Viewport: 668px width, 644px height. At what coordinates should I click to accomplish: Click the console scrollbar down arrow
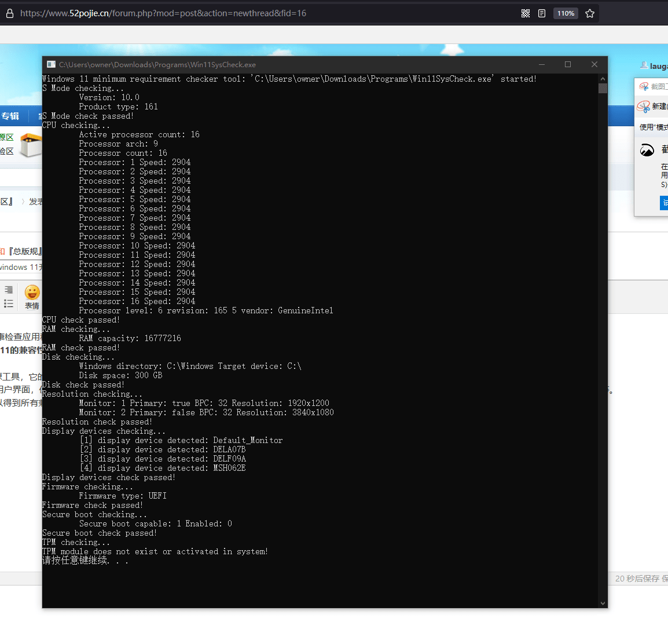(x=603, y=603)
